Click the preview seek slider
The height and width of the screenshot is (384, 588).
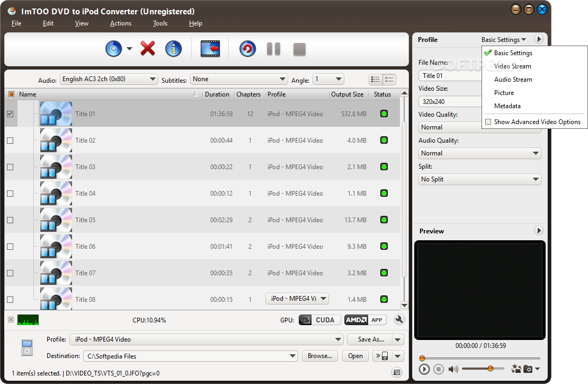point(480,358)
